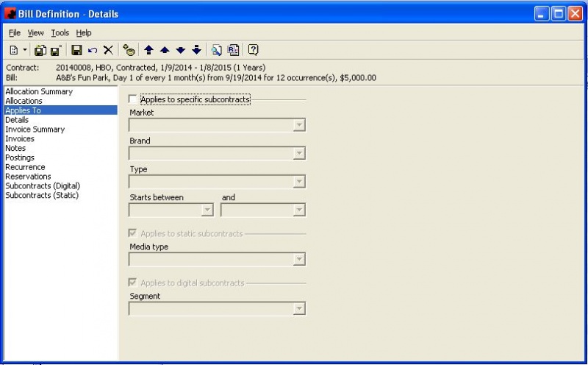This screenshot has height=365, width=588.
Task: Expand the Brand dropdown list
Action: pos(298,154)
